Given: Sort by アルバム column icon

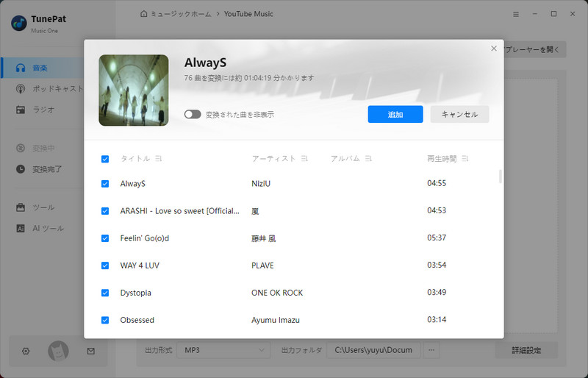Looking at the screenshot, I should (368, 159).
